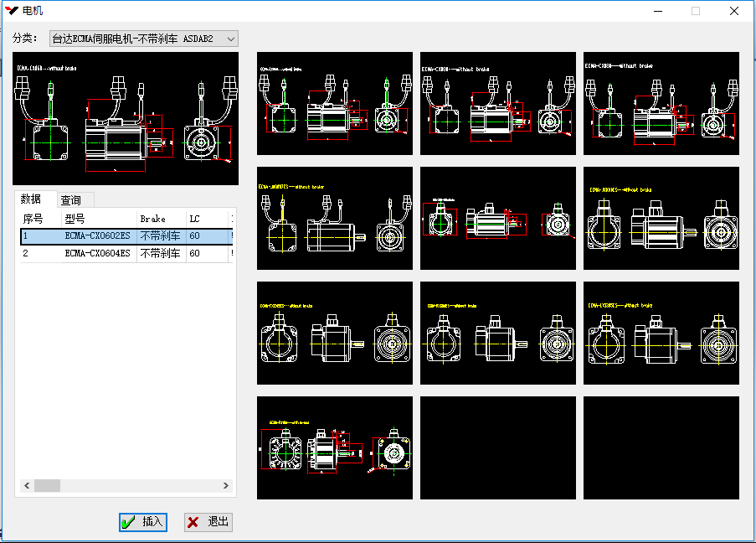This screenshot has width=756, height=543.
Task: Click the red X on the 退出 button
Action: (193, 522)
